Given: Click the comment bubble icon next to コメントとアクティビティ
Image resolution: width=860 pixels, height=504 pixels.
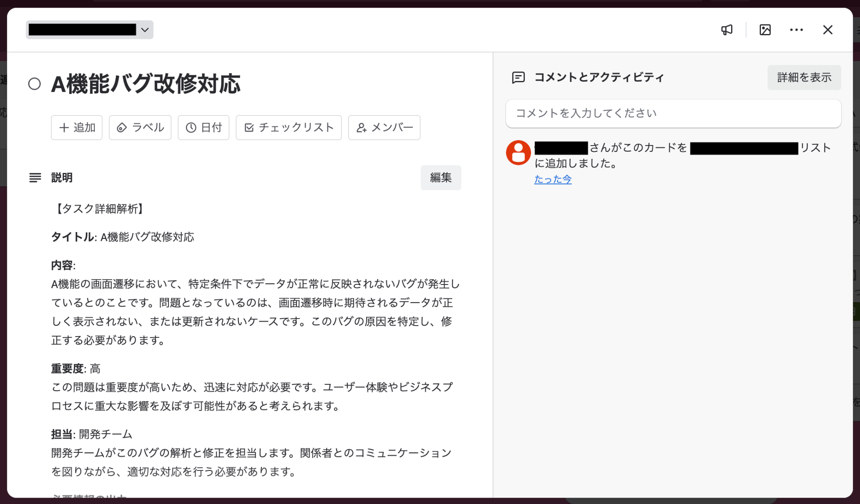Looking at the screenshot, I should coord(518,78).
